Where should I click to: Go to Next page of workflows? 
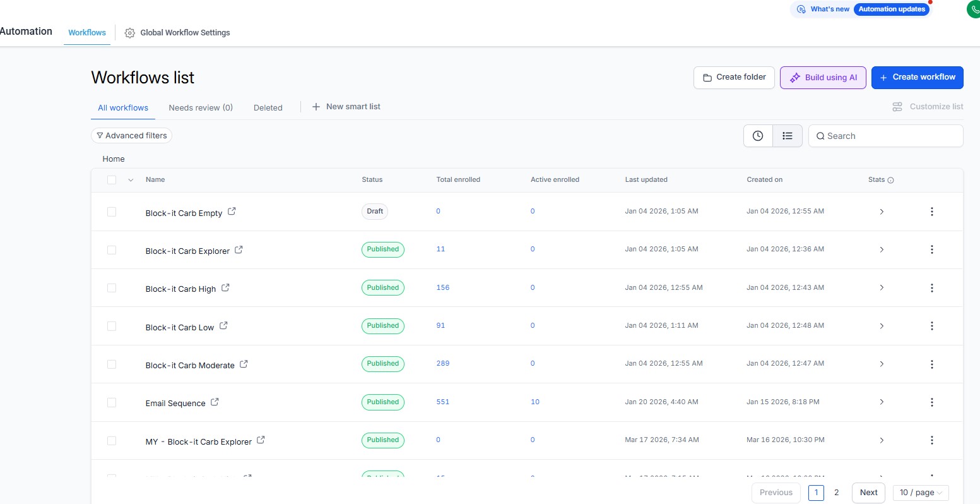coord(869,493)
